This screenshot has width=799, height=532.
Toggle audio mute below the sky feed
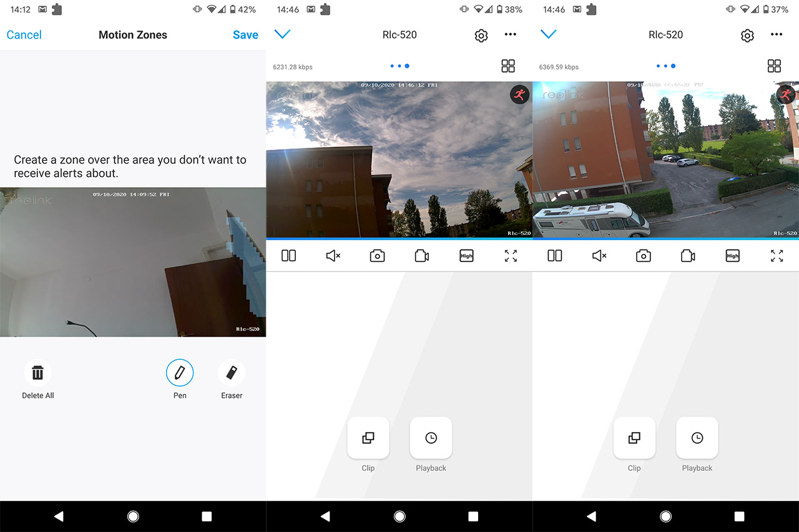point(333,256)
